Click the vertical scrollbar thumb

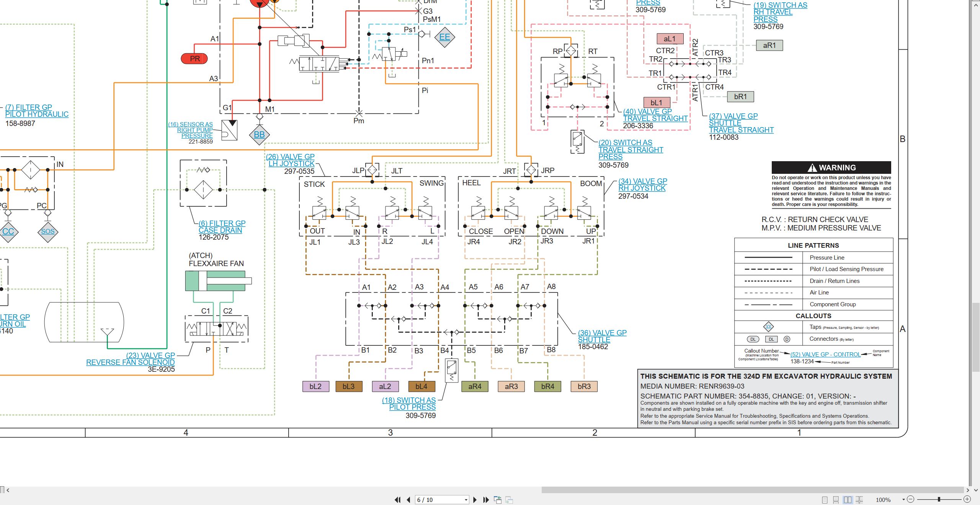coord(976,337)
